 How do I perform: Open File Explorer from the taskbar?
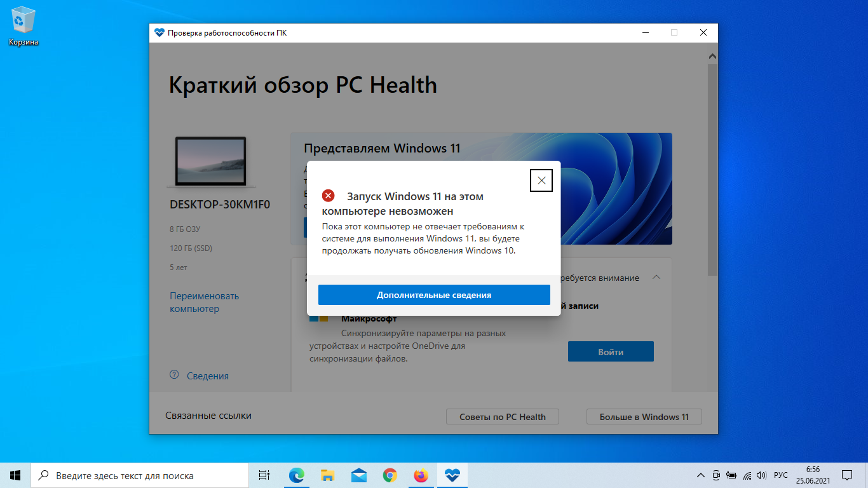327,475
